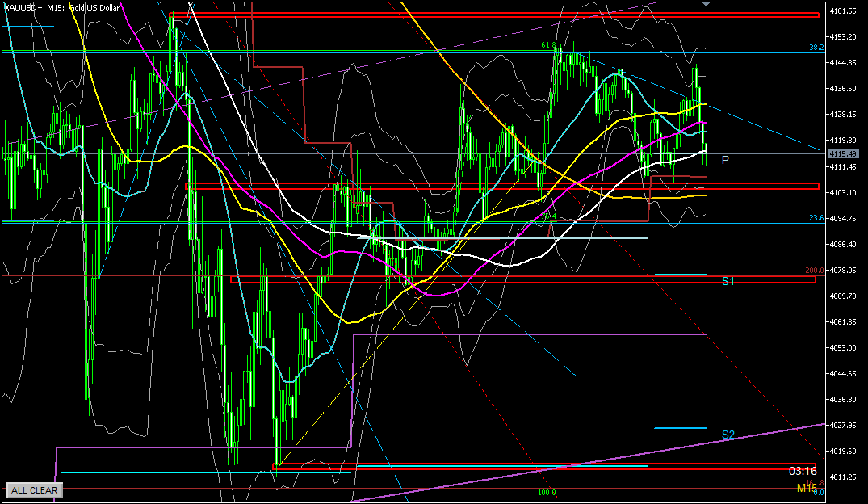Select the pivot point P label

(725, 160)
